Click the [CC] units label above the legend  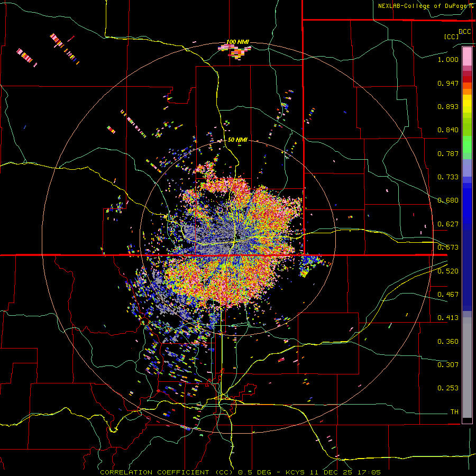click(x=451, y=36)
